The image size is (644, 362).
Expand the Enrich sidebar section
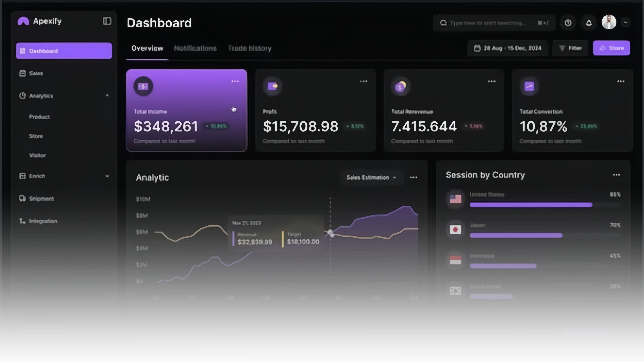point(107,176)
